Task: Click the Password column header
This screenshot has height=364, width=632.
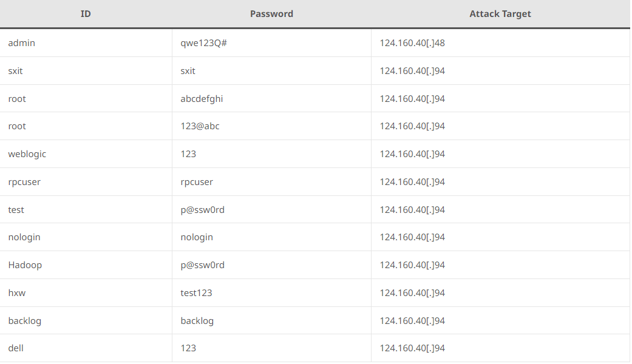Action: (271, 14)
